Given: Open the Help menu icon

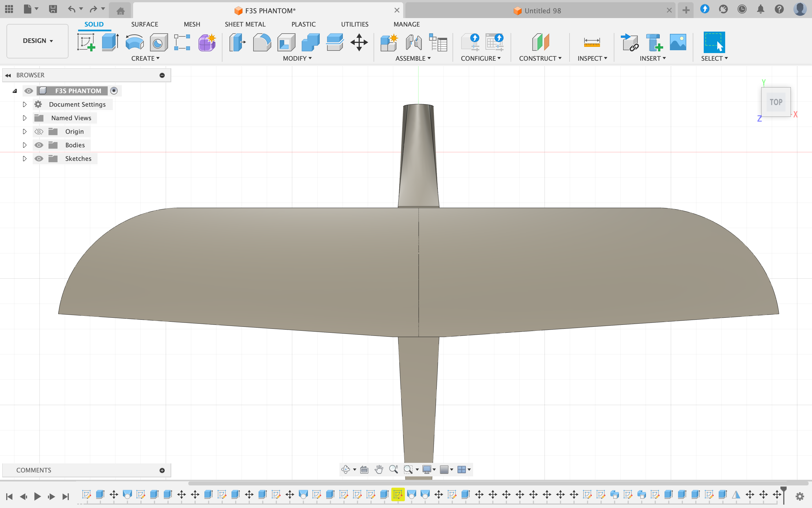Looking at the screenshot, I should tap(779, 9).
